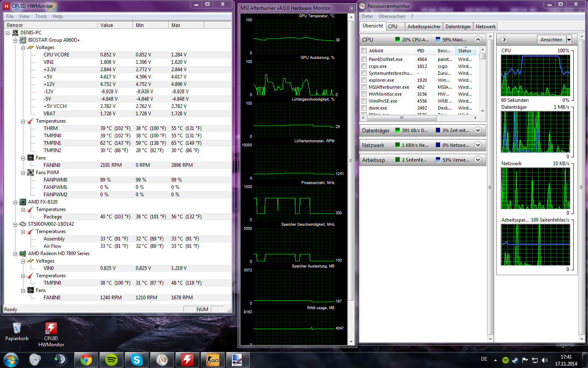This screenshot has width=588, height=368.
Task: Check the WmiPrvSE.exe process checkbox
Action: [364, 101]
